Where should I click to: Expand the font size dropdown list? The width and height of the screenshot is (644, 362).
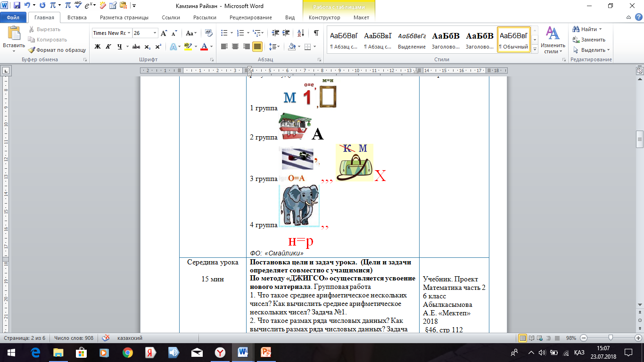[155, 33]
